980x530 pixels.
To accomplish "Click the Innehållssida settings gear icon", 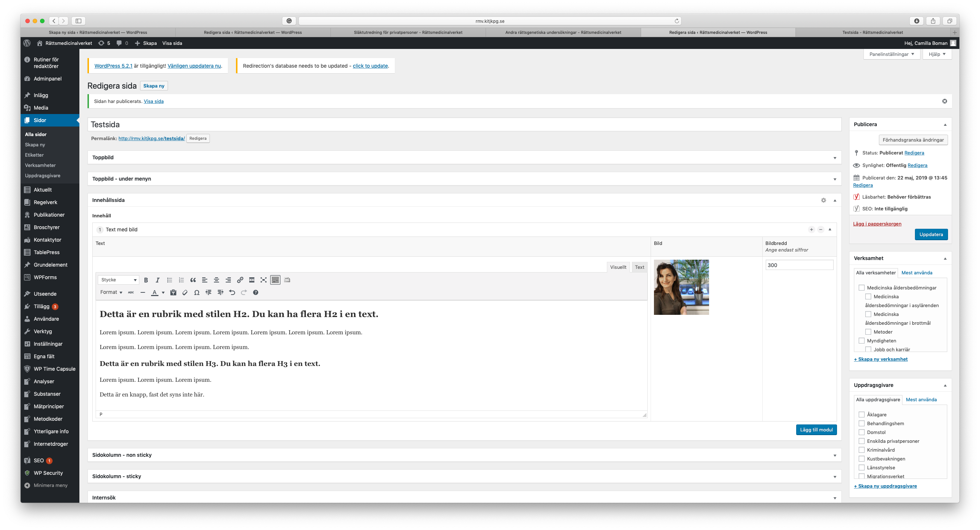I will [824, 200].
